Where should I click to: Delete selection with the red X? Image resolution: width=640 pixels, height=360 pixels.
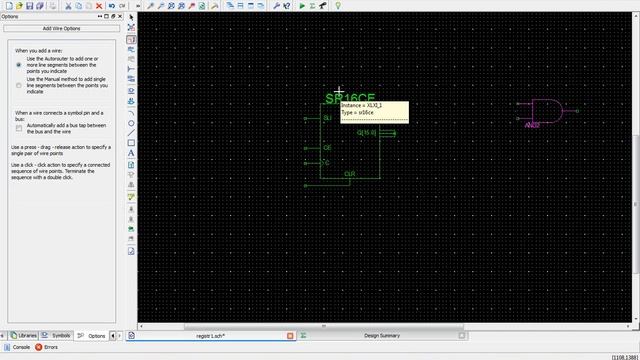click(x=99, y=6)
